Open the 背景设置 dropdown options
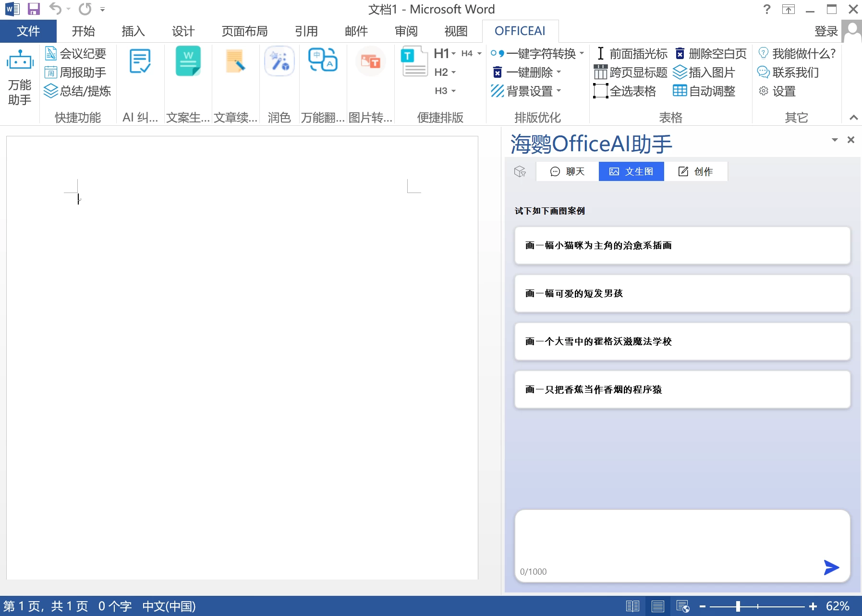The width and height of the screenshot is (862, 616). [558, 91]
